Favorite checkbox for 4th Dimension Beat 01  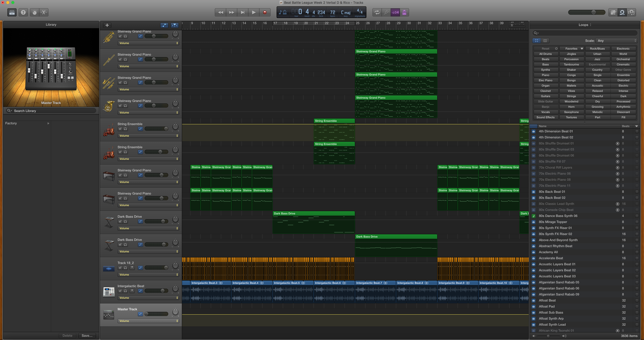636,131
